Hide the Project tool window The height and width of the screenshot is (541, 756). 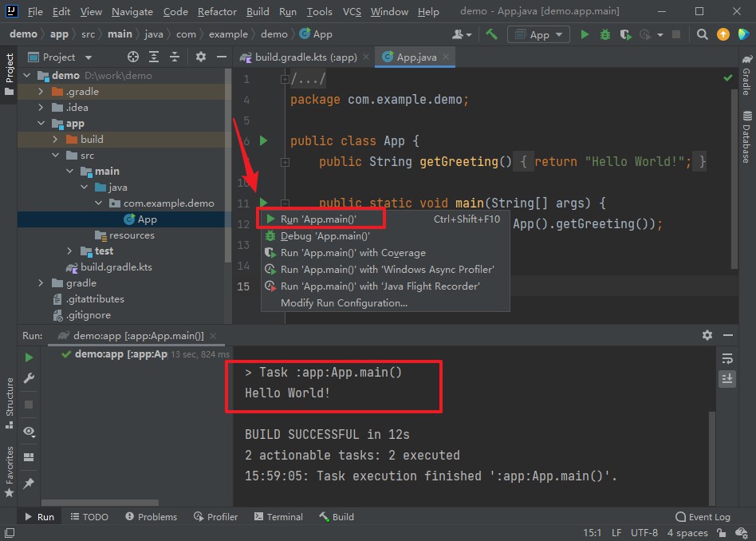pyautogui.click(x=222, y=57)
